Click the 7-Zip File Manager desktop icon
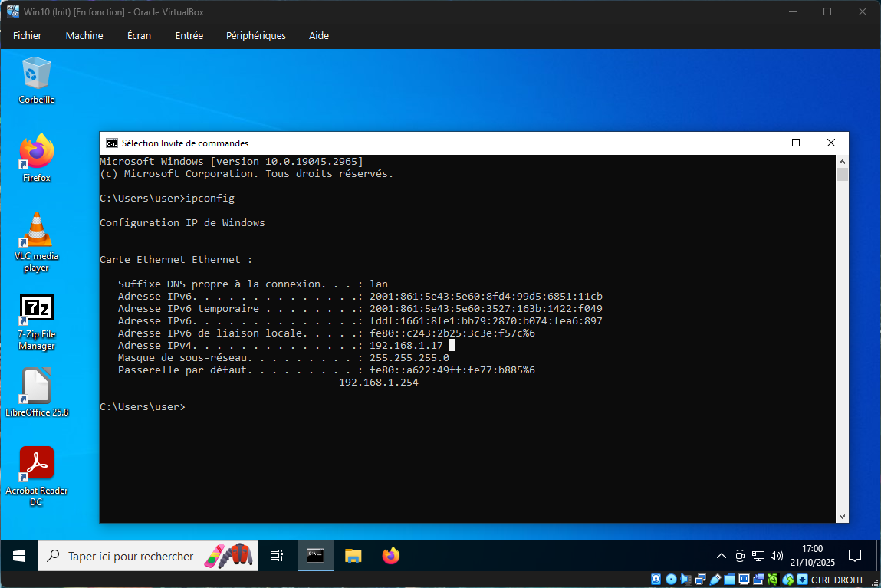The image size is (881, 588). (36, 310)
